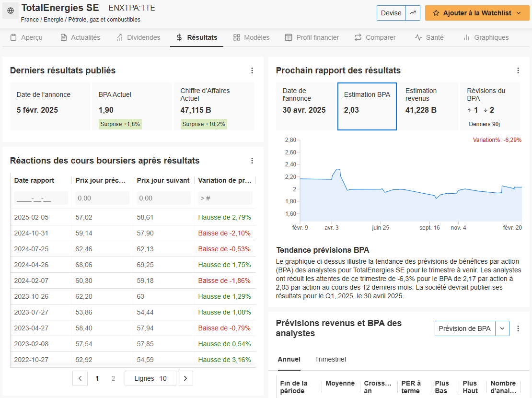Select the Estimation revenus card
The width and height of the screenshot is (532, 398).
[428, 106]
